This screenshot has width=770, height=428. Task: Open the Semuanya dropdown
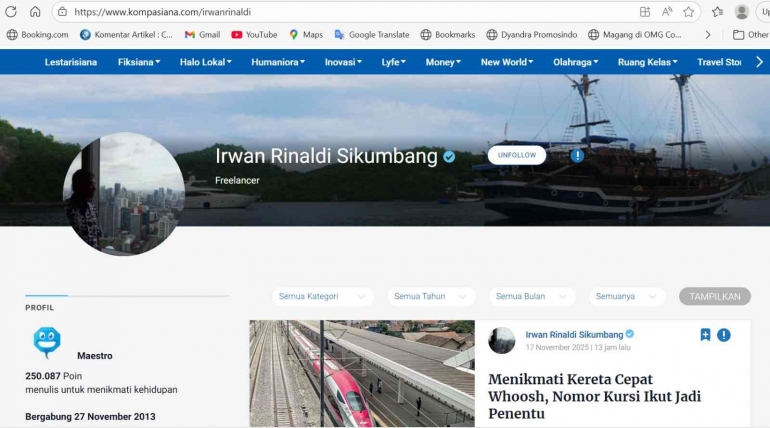[x=627, y=296]
